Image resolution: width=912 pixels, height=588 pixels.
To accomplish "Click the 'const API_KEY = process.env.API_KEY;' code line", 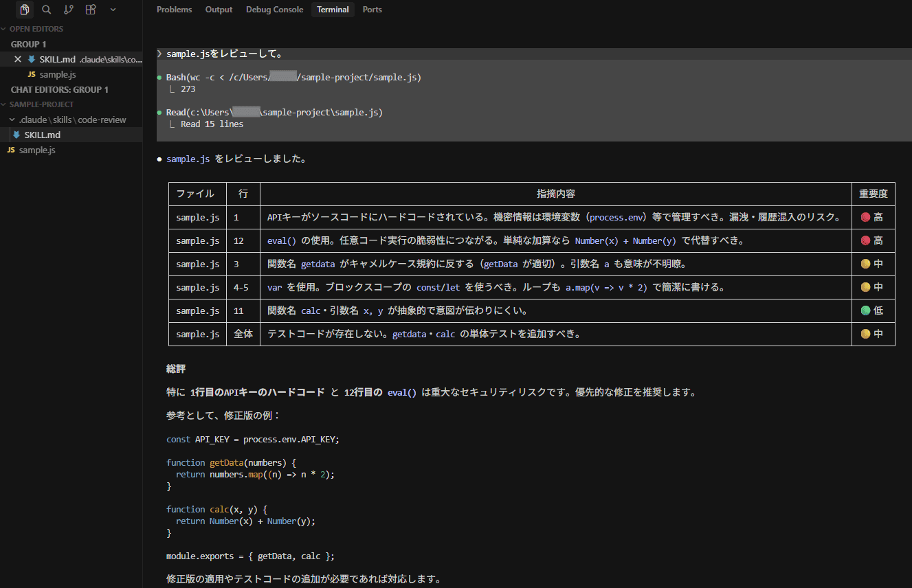I will click(x=253, y=439).
